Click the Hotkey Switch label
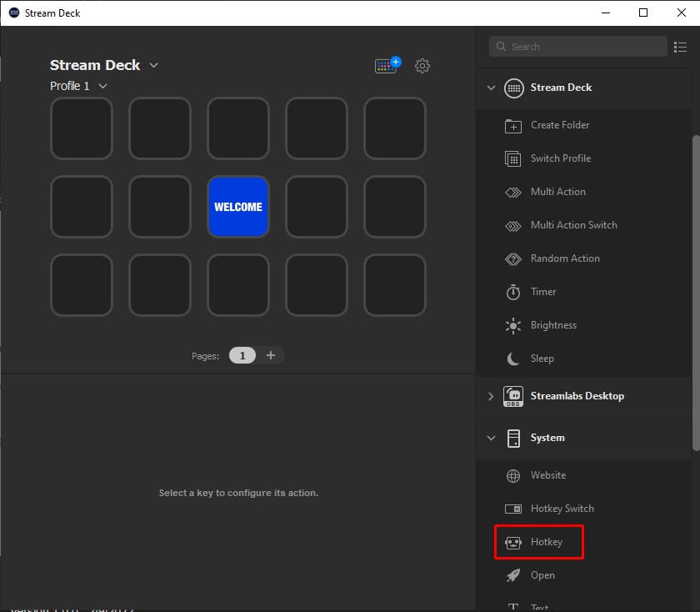Viewport: 700px width, 612px height. tap(562, 509)
